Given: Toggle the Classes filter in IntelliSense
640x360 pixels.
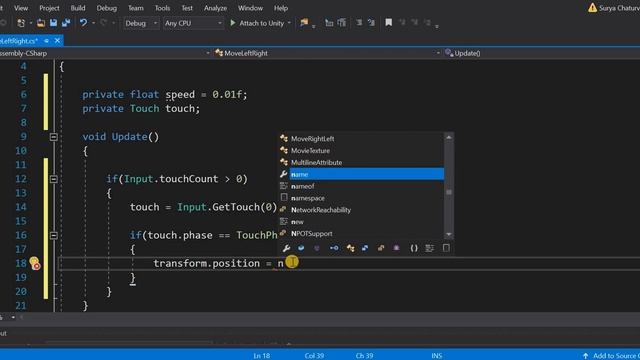Looking at the screenshot, I should click(350, 248).
